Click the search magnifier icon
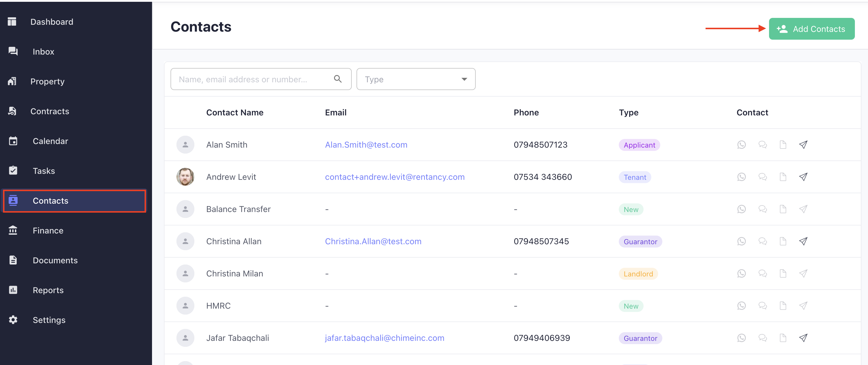The image size is (868, 365). coord(338,79)
